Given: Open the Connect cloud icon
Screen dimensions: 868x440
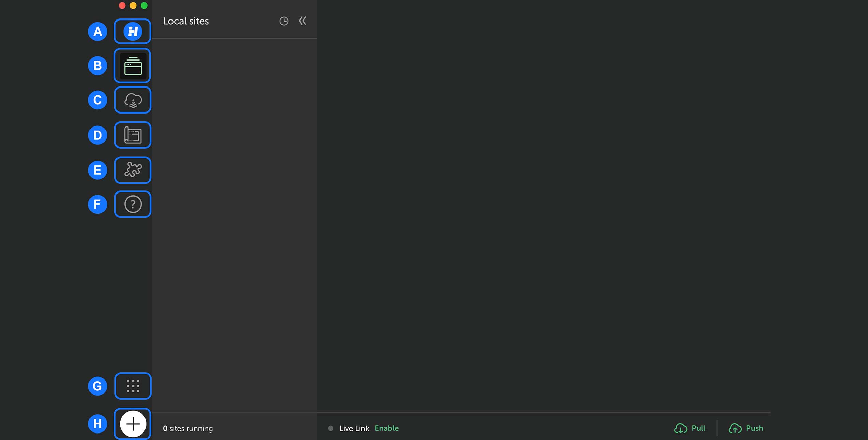Looking at the screenshot, I should pyautogui.click(x=133, y=100).
